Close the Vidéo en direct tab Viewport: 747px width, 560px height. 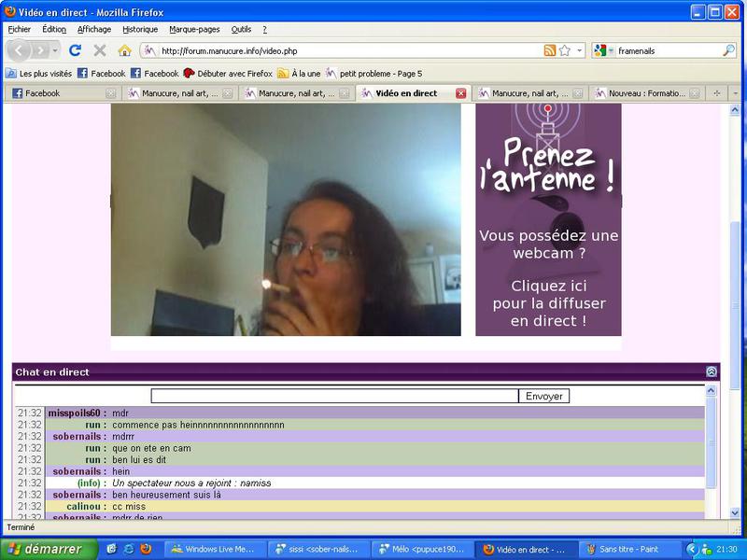point(460,93)
